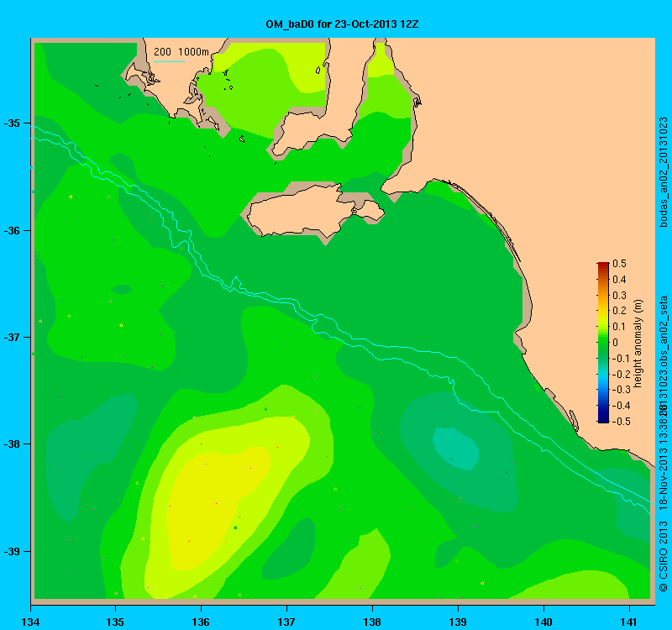
Task: Click the "138" longitude axis label
Action: point(372,622)
